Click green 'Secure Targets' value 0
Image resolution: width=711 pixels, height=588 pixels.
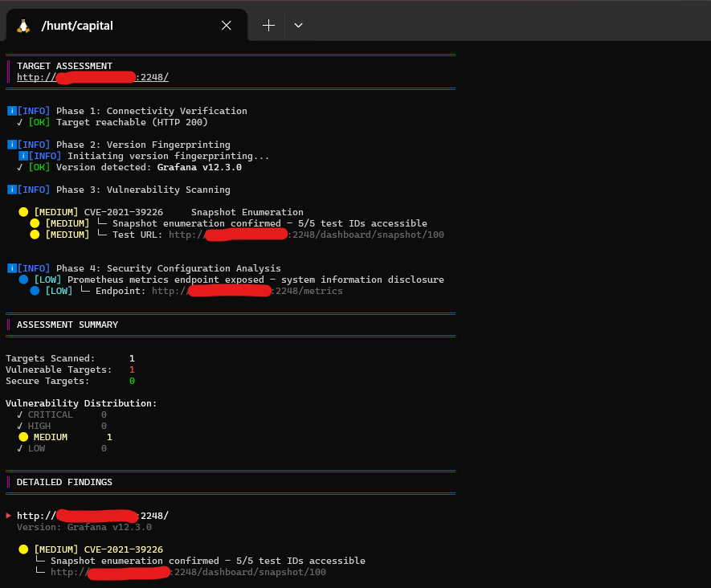[x=132, y=382]
